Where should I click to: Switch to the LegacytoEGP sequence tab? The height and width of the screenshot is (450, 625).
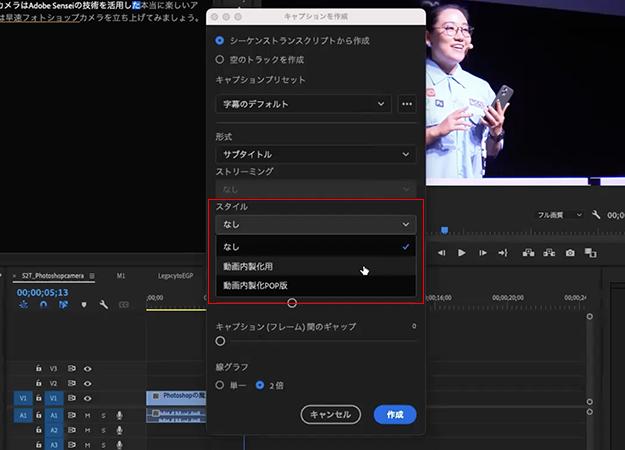tap(175, 276)
